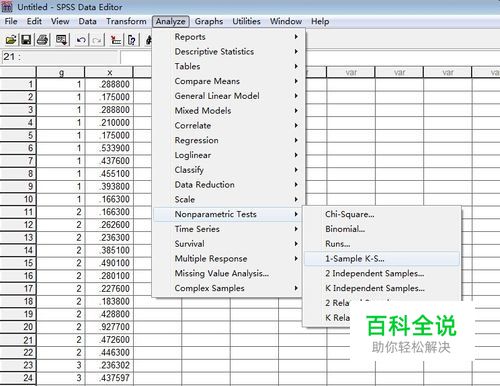
Task: Click the Print toolbar icon
Action: [x=43, y=40]
